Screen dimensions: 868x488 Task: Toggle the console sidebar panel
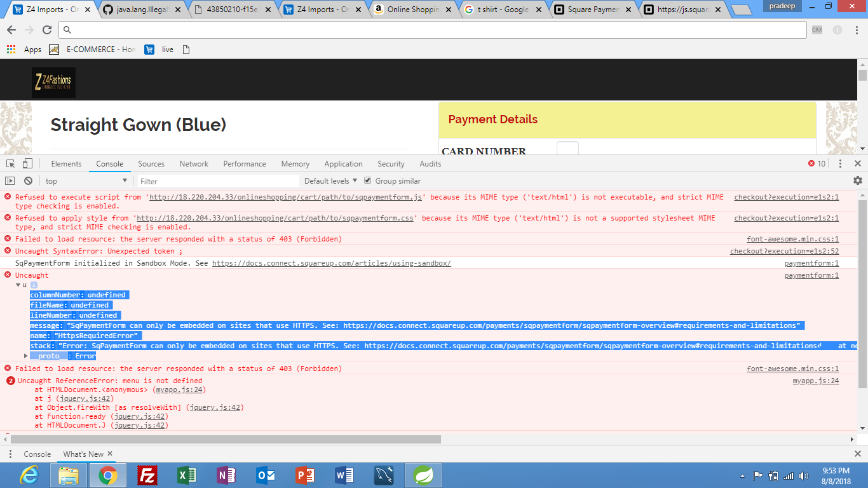click(11, 180)
